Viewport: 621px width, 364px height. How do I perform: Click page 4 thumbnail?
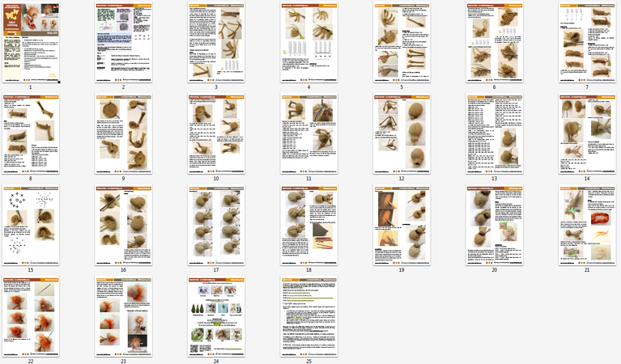point(309,41)
